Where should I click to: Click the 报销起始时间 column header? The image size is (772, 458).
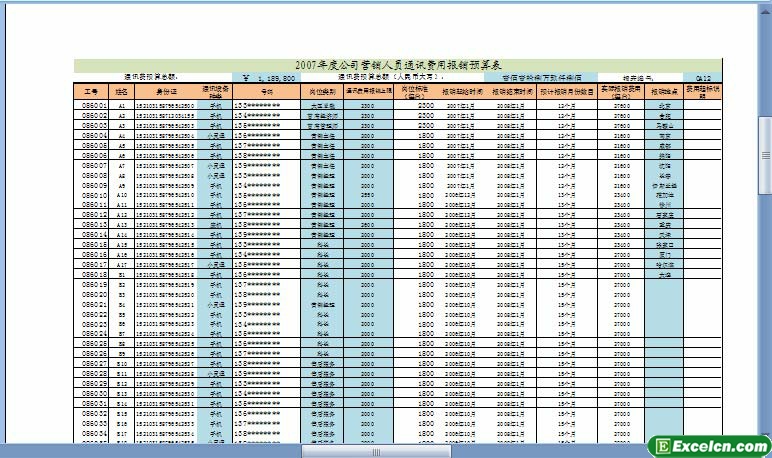[462, 92]
